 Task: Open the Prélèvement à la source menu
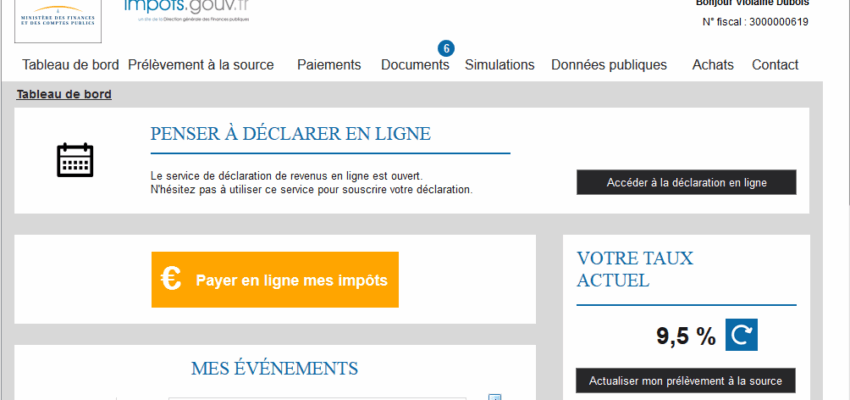point(201,65)
